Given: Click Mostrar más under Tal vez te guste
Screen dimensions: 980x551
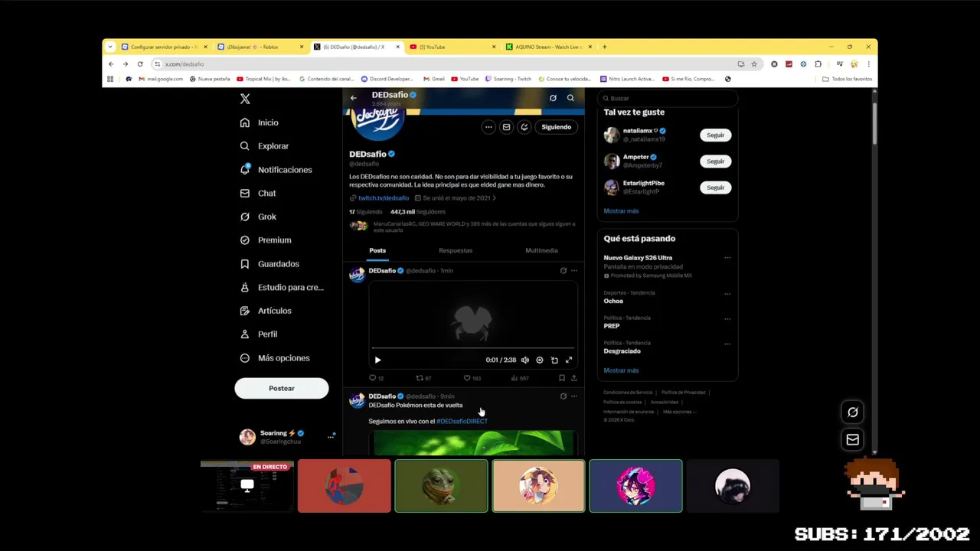Looking at the screenshot, I should pyautogui.click(x=621, y=211).
